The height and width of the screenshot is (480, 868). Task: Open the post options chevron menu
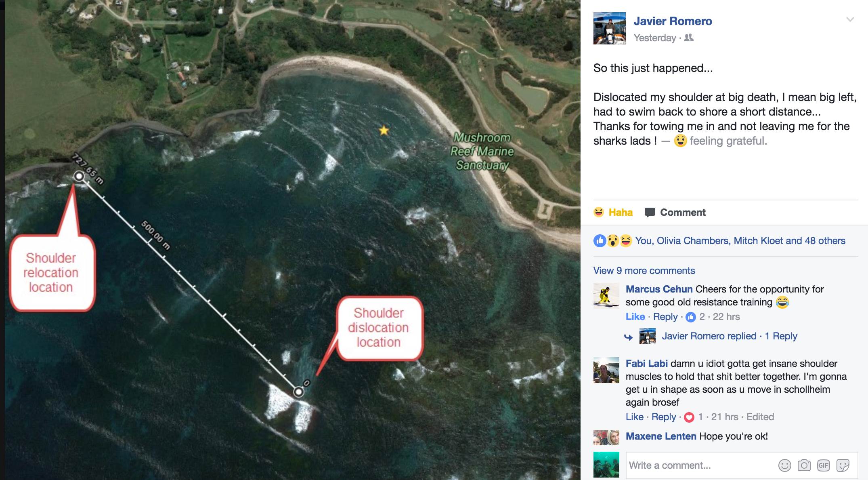(850, 20)
